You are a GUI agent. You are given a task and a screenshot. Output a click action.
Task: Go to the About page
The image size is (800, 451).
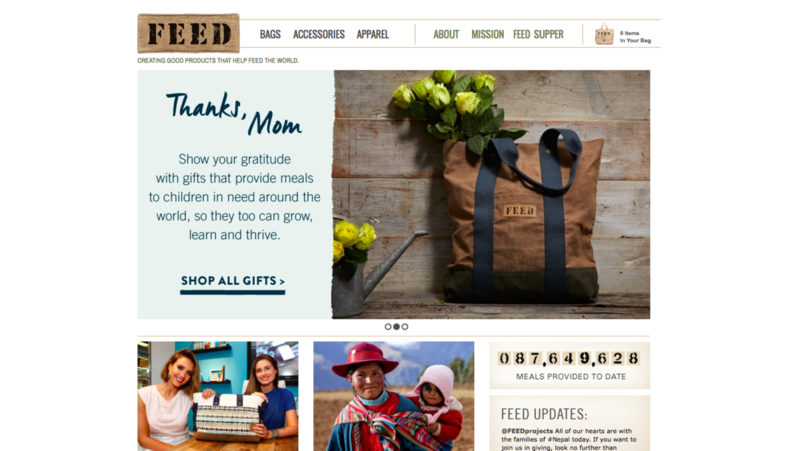(446, 34)
